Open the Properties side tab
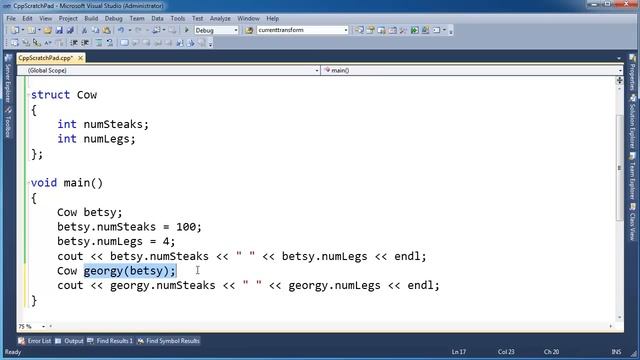640x360 pixels. click(632, 72)
